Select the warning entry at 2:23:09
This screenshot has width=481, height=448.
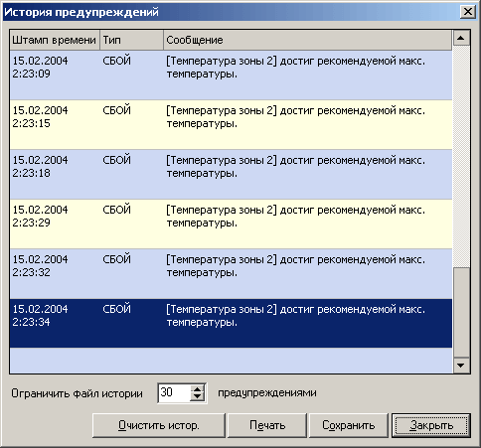231,75
